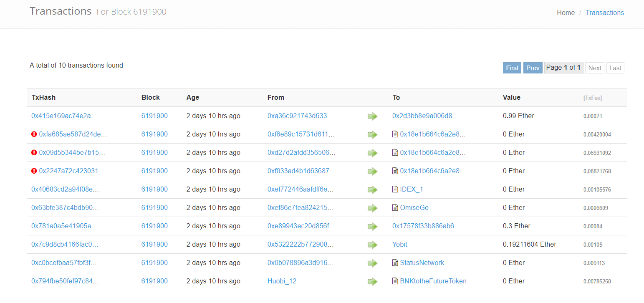Open block 6191900 in the Yobit row
The image size is (644, 303).
click(x=154, y=245)
